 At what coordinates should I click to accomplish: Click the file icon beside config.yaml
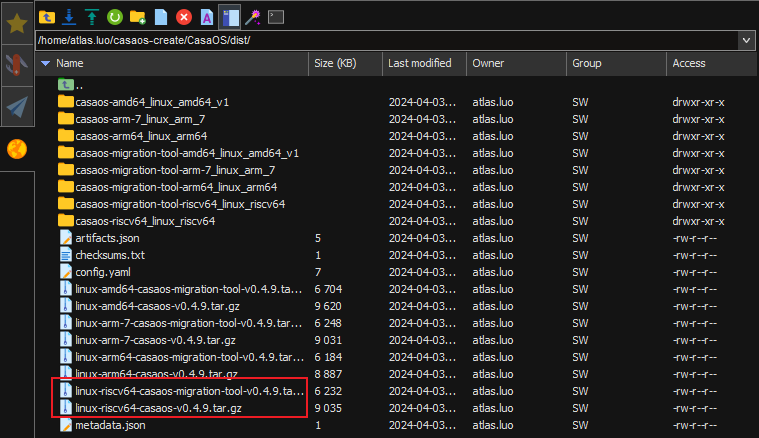click(65, 272)
